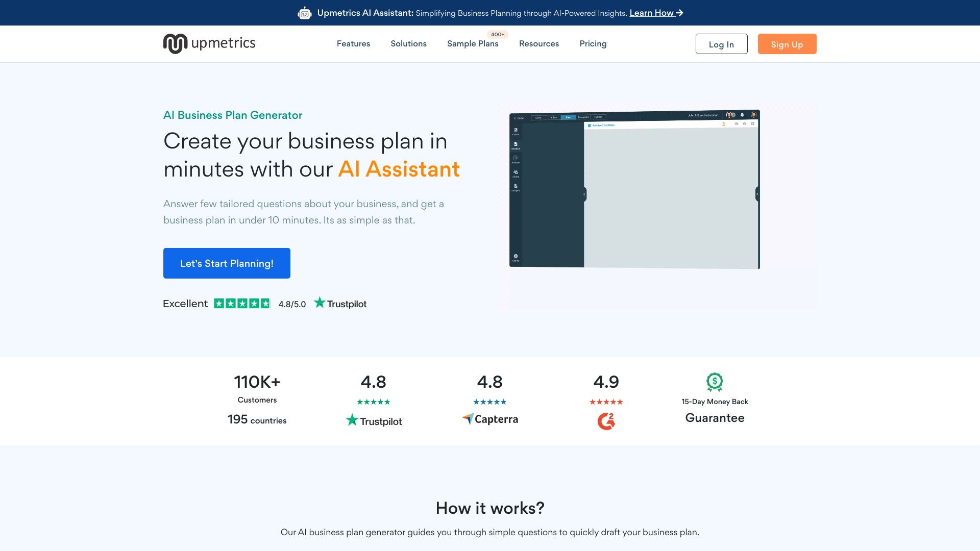Click the Let's Start Planning button
Viewport: 980px width, 551px height.
(x=227, y=263)
